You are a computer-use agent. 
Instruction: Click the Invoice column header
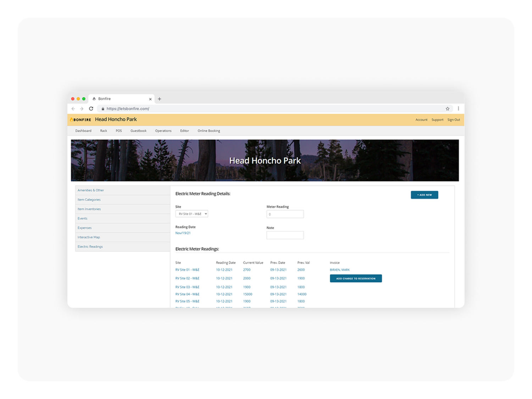coord(335,263)
